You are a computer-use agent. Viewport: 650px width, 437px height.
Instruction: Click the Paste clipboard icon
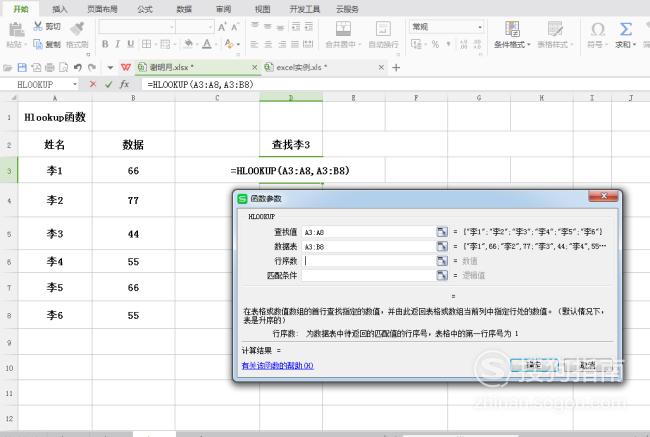pyautogui.click(x=16, y=29)
